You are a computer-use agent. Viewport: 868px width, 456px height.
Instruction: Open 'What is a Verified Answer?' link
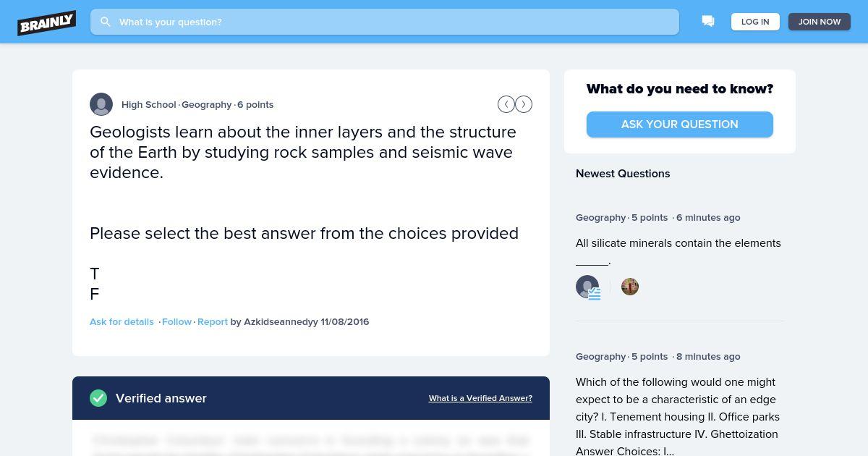tap(480, 398)
